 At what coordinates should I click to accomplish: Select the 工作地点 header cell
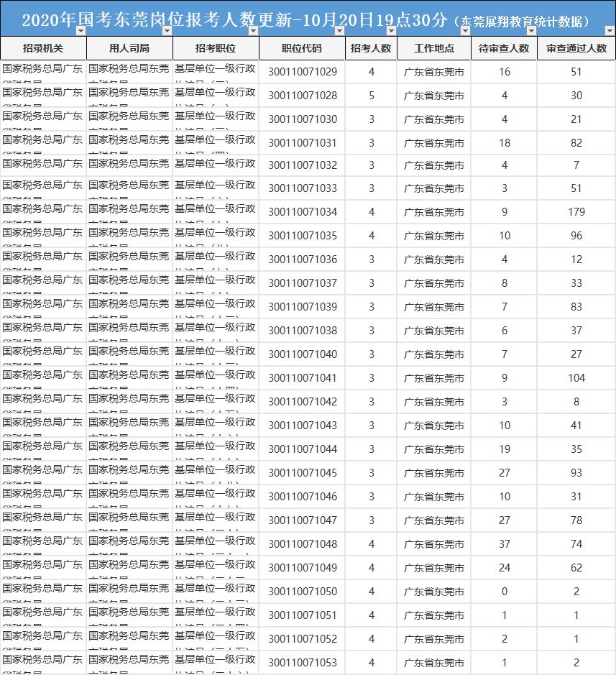point(433,48)
